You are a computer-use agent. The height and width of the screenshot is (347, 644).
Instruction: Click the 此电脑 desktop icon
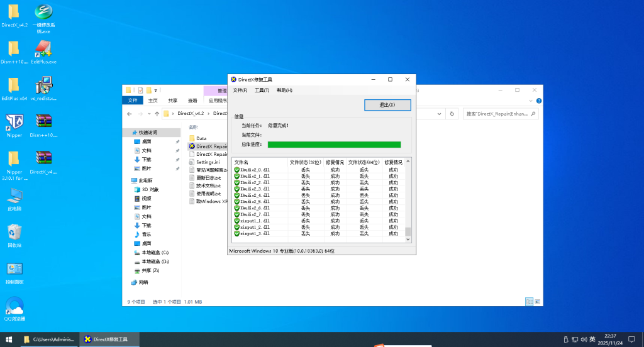click(14, 196)
